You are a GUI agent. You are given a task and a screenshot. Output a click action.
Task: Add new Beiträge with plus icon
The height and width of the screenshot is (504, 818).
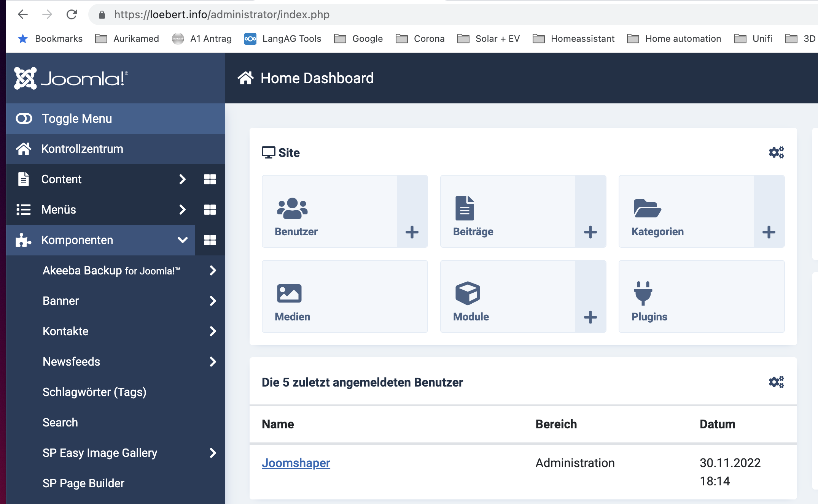point(590,232)
